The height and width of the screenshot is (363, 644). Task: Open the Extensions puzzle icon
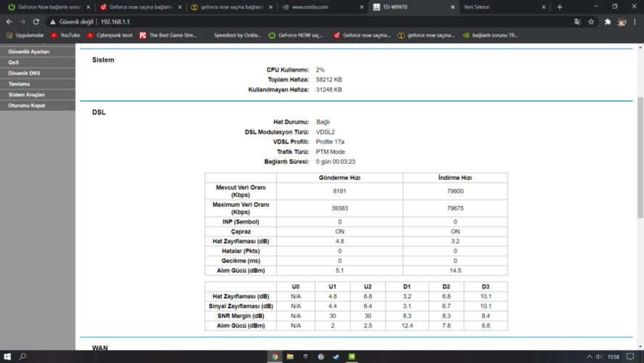(x=608, y=22)
